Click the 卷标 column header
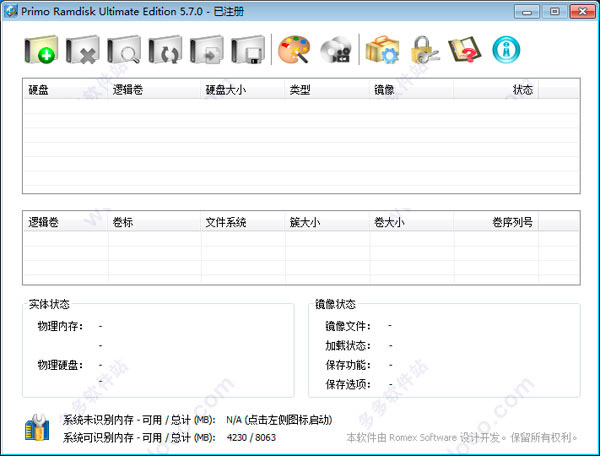The height and width of the screenshot is (456, 600). [x=154, y=222]
